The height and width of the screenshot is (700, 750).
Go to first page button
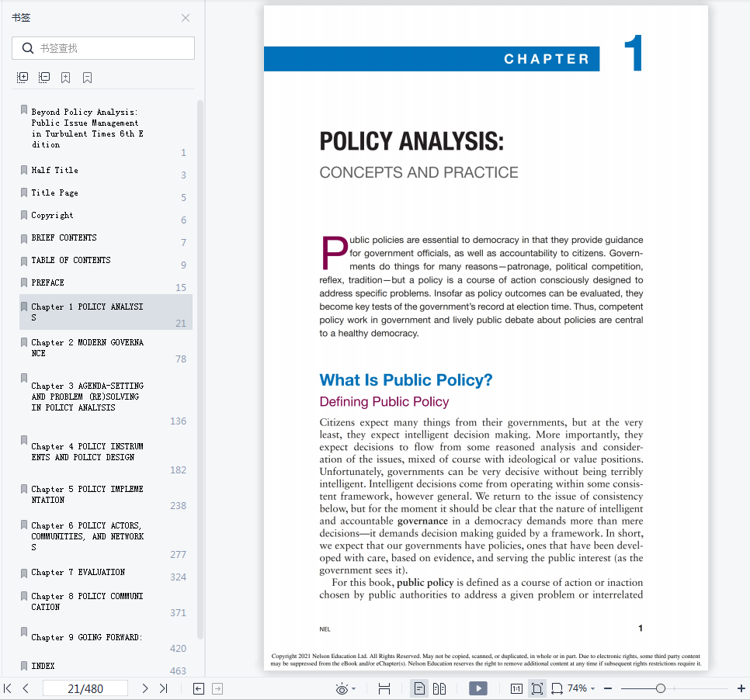click(x=8, y=688)
